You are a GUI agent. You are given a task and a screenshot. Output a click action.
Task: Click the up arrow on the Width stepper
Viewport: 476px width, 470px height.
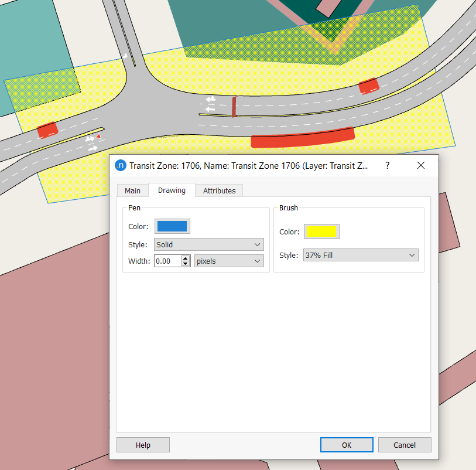pos(186,258)
